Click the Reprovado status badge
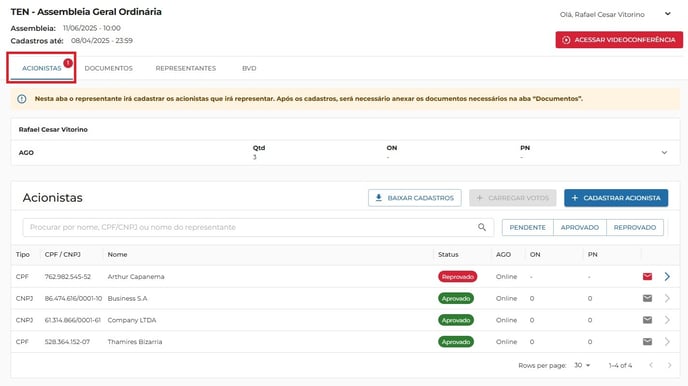 [458, 277]
